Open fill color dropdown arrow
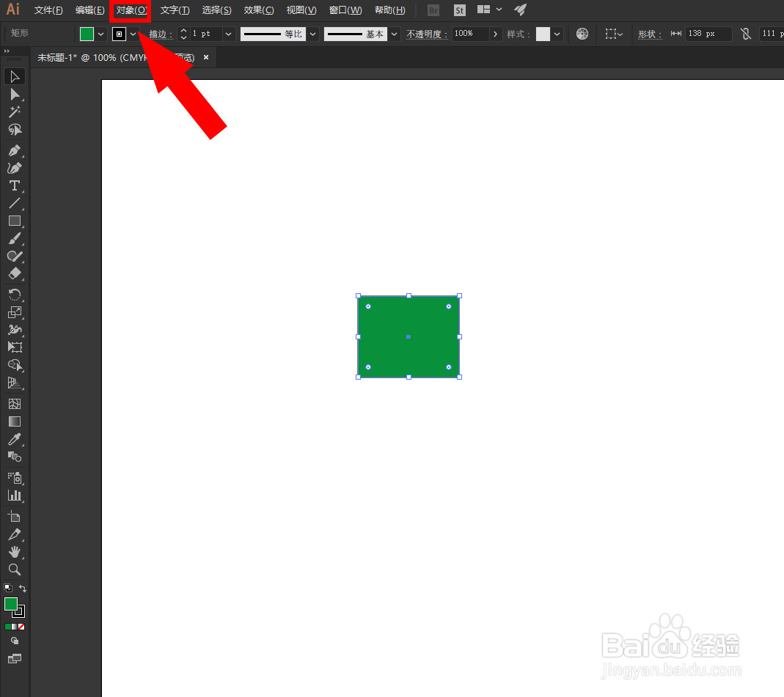 coord(101,34)
